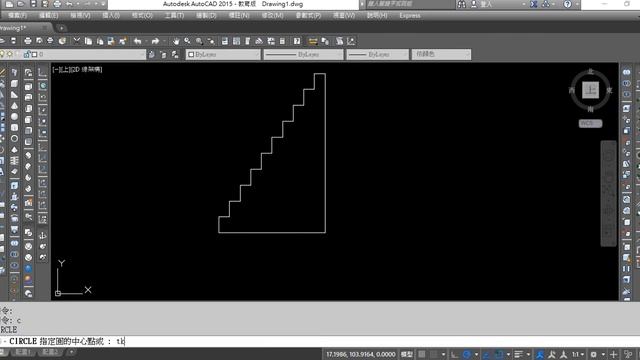
Task: Click the ViewCube 上 top face
Action: tap(590, 90)
